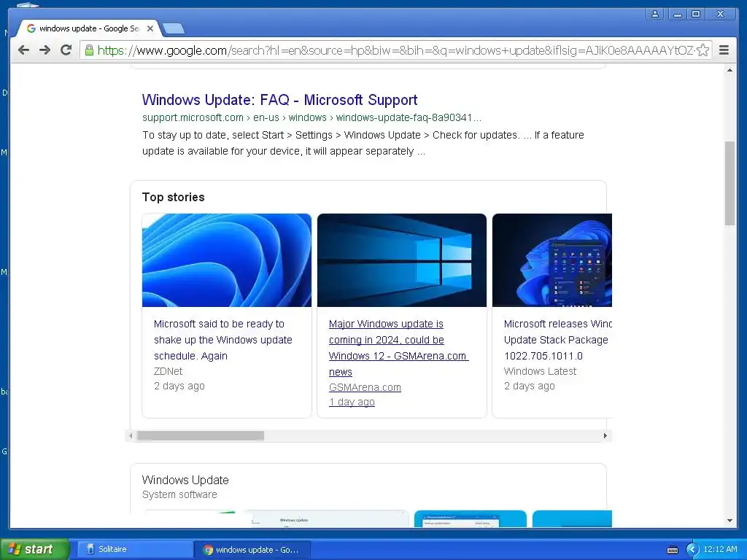Click the System software subtitle text
Viewport: 747px width, 560px height.
pyautogui.click(x=179, y=495)
